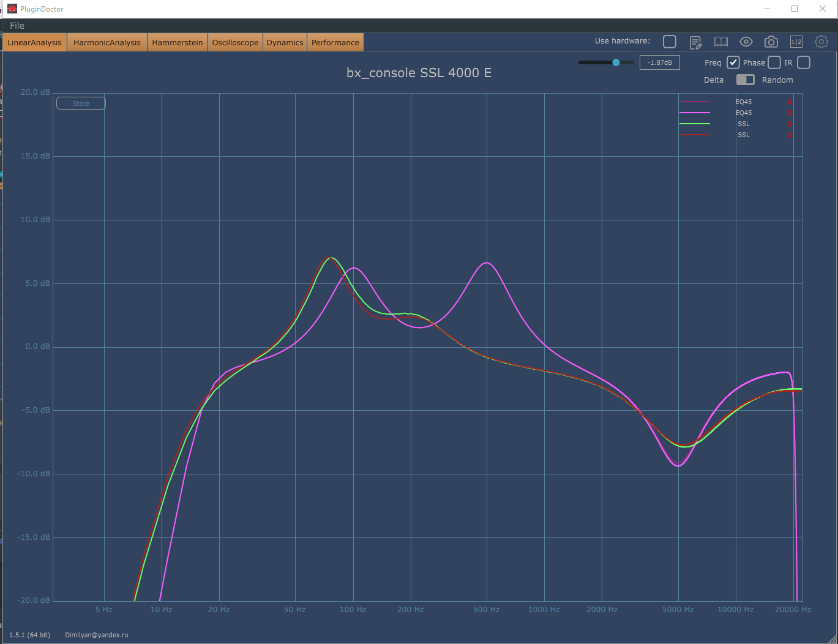The width and height of the screenshot is (838, 644).
Task: Switch to the Dynamics tab
Action: coord(285,42)
